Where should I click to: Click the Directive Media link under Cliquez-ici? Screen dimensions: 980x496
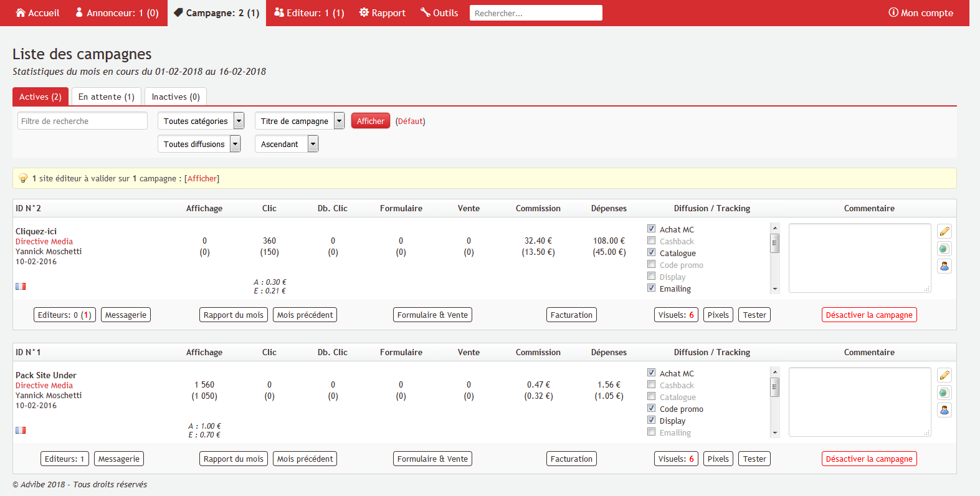click(x=44, y=242)
